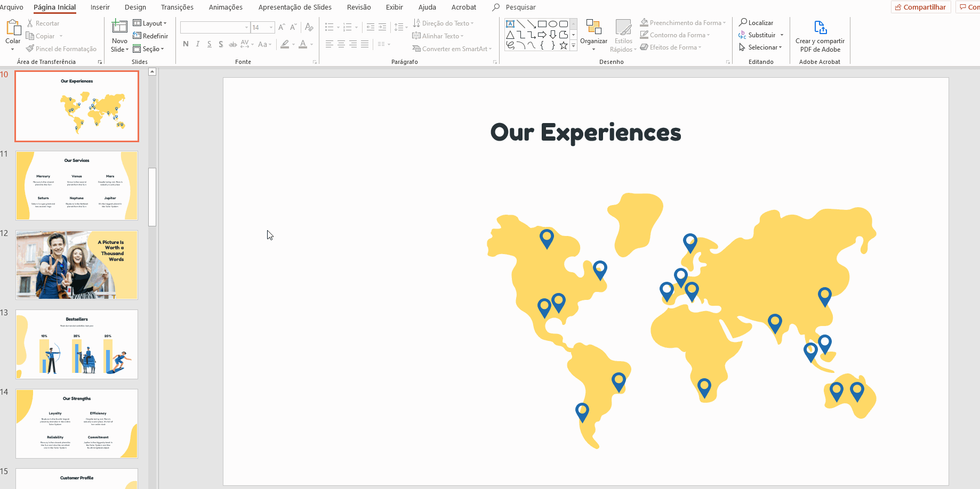Open Alinhar Texto dropdown
980x489 pixels.
(438, 36)
